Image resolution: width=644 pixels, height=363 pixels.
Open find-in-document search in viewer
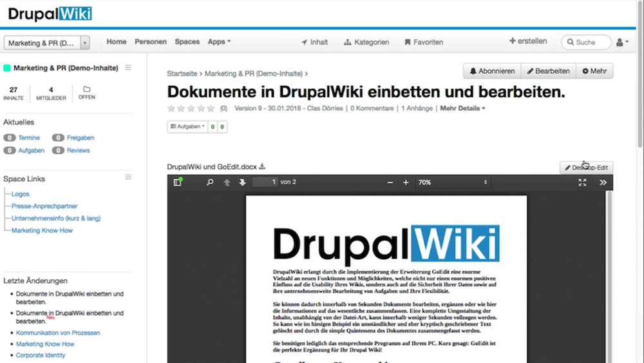(x=210, y=182)
